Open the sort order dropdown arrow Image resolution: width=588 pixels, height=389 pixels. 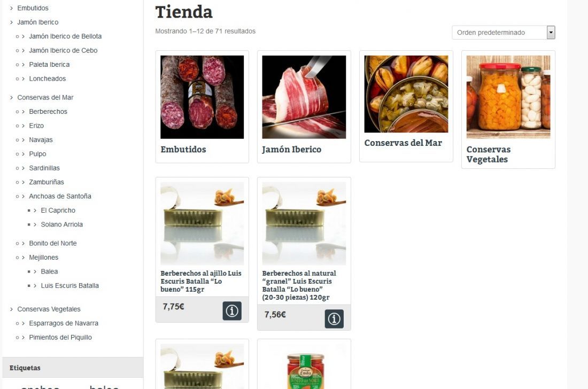click(x=551, y=32)
